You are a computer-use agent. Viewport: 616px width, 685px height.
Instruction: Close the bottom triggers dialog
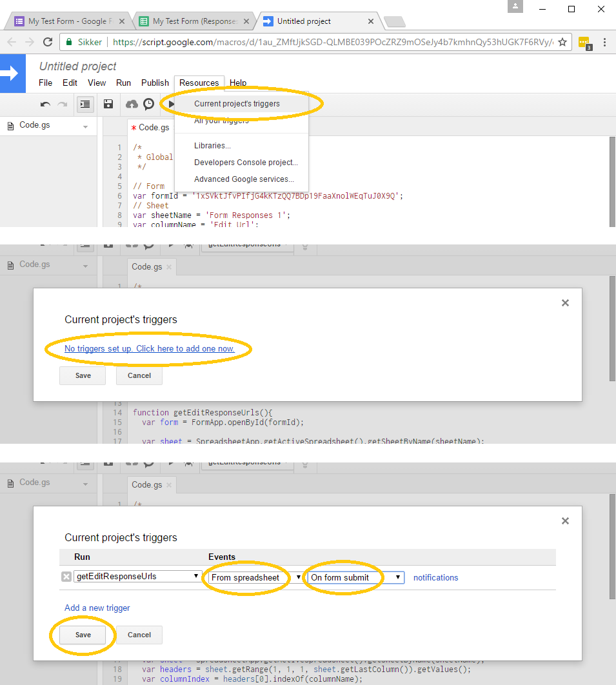click(x=565, y=521)
